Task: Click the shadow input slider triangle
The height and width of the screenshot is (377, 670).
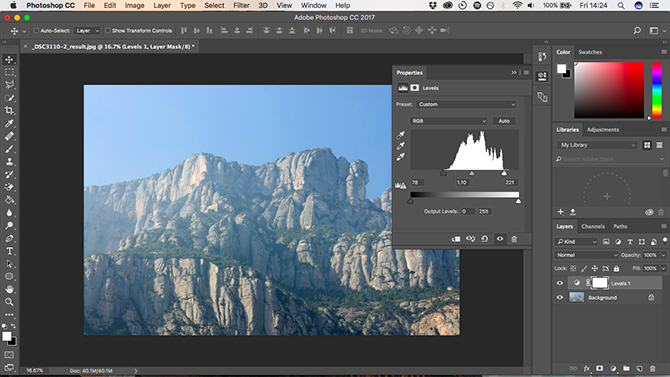Action: click(444, 173)
